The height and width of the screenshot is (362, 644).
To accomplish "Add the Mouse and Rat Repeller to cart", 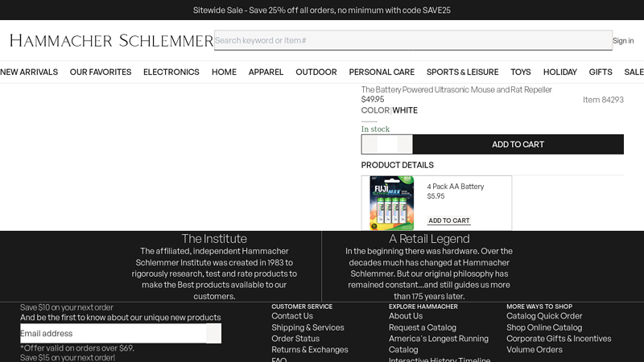I will [x=518, y=145].
